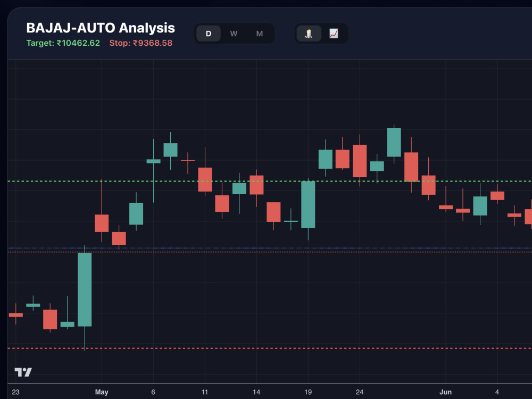Screen dimensions: 532x399
Task: Click the 24 date label on axis
Action: click(x=360, y=392)
